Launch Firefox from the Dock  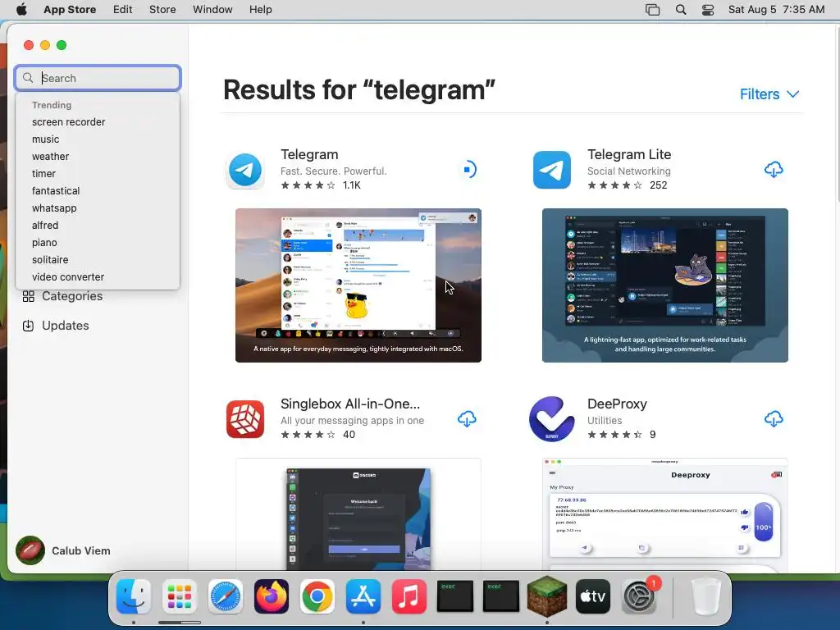[x=271, y=596]
